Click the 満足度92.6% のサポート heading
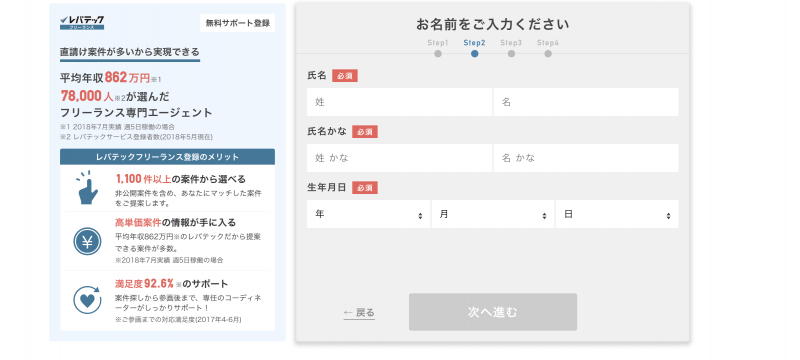The width and height of the screenshot is (800, 360). [171, 284]
